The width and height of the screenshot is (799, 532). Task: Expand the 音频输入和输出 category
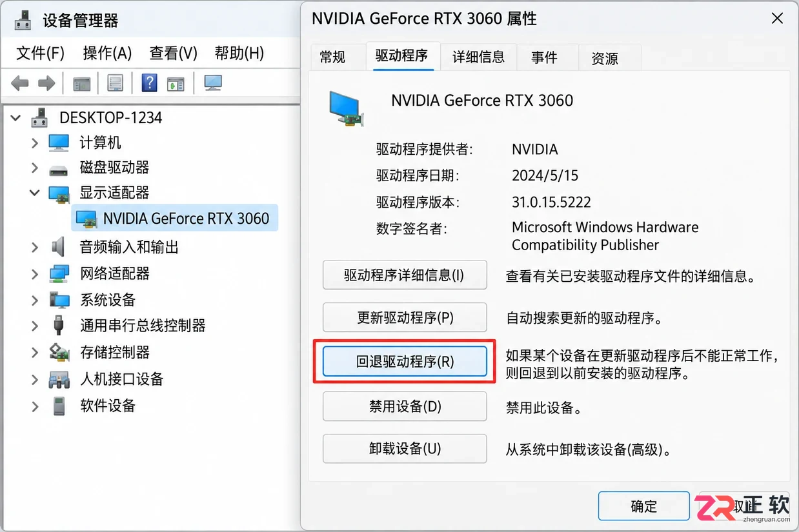(35, 247)
